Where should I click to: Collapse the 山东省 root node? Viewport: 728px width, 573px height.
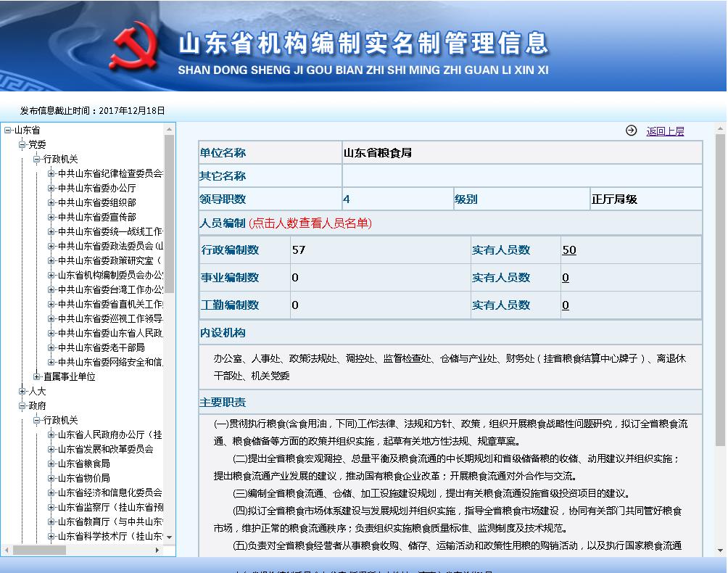(x=8, y=130)
